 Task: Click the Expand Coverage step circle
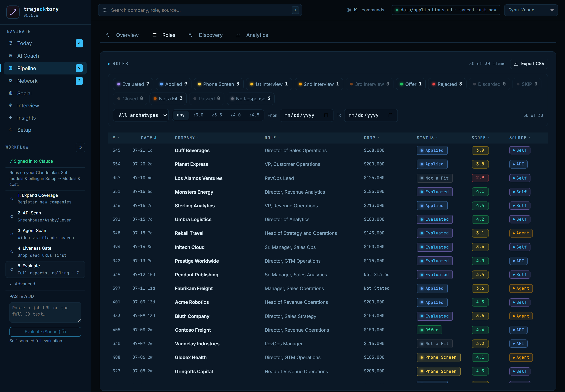pyautogui.click(x=12, y=199)
